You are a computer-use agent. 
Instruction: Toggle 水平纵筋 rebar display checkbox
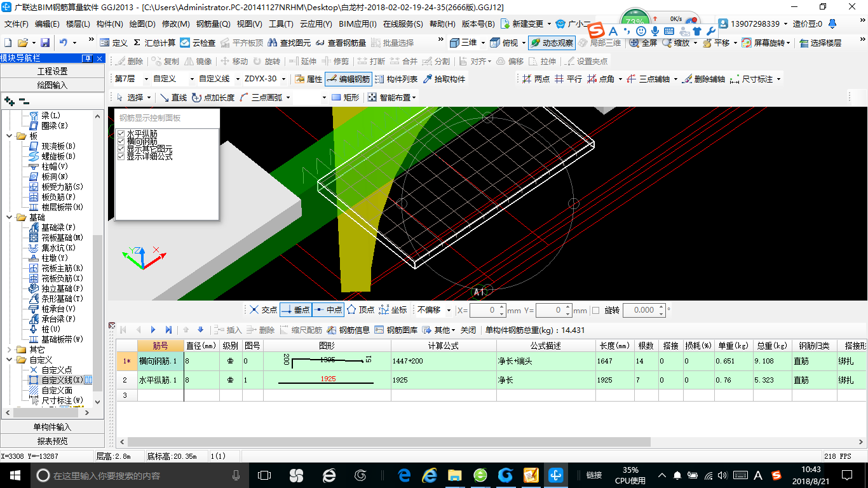(x=121, y=133)
